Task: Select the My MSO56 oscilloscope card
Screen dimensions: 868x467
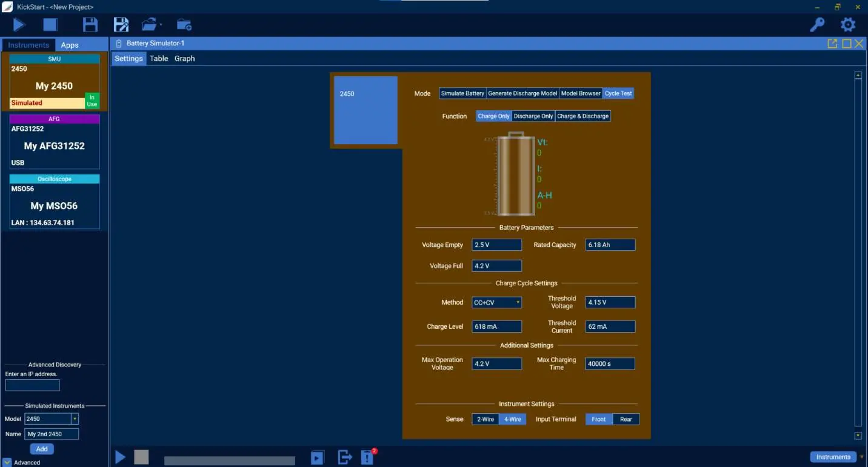Action: pyautogui.click(x=55, y=202)
